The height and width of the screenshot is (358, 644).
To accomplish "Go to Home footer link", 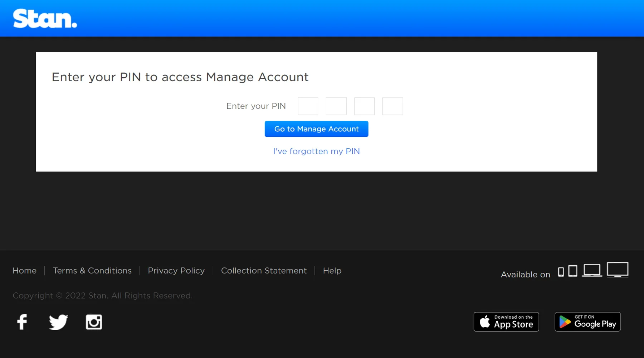I will click(x=24, y=271).
